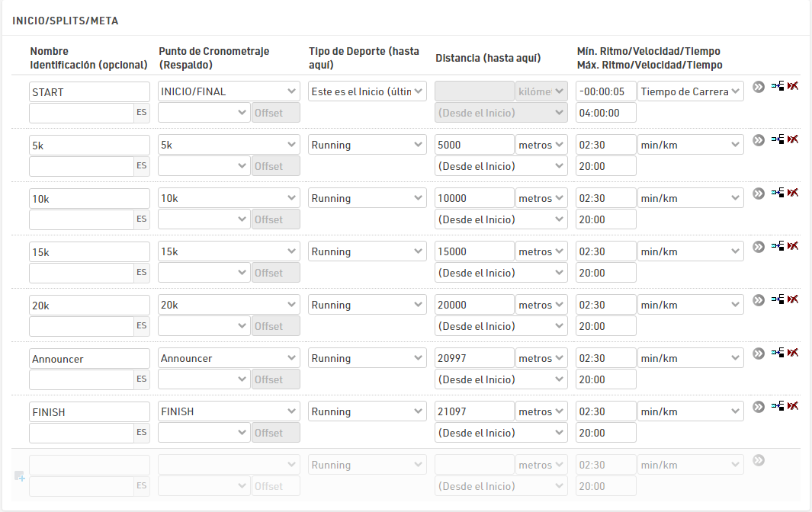Viewport: 812px width, 512px height.
Task: Delete the 15k split row
Action: [x=794, y=246]
